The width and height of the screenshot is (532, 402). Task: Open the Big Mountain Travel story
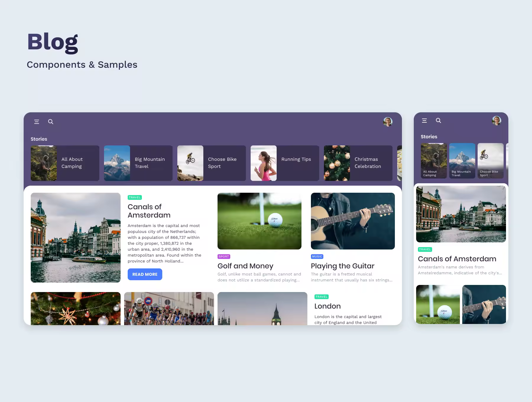138,163
